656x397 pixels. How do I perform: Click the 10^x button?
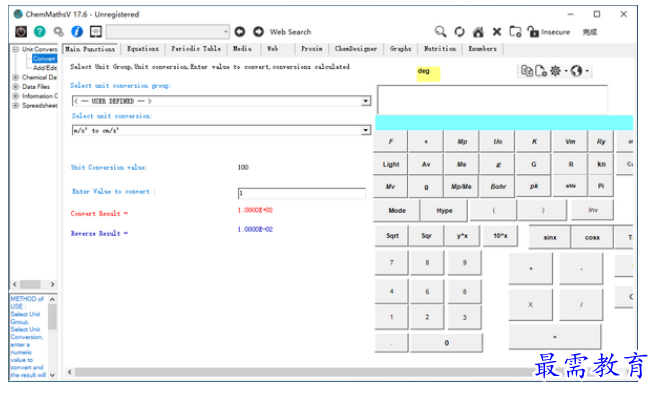pos(500,236)
